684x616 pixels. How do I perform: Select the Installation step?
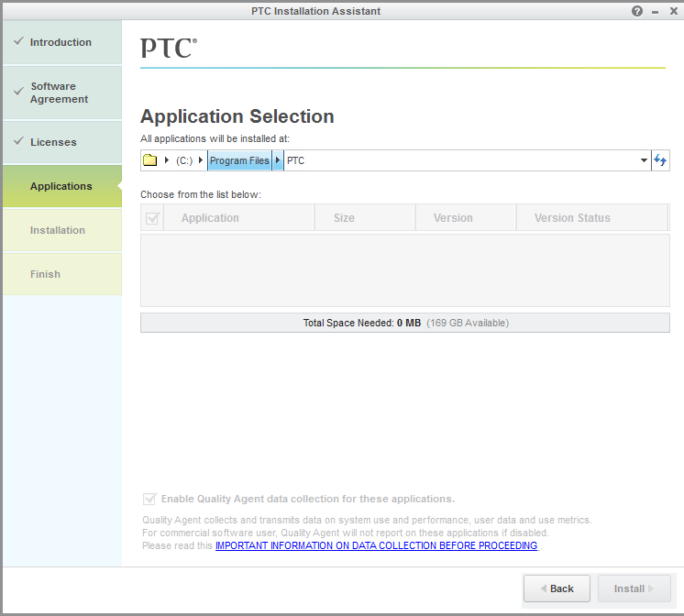coord(62,230)
